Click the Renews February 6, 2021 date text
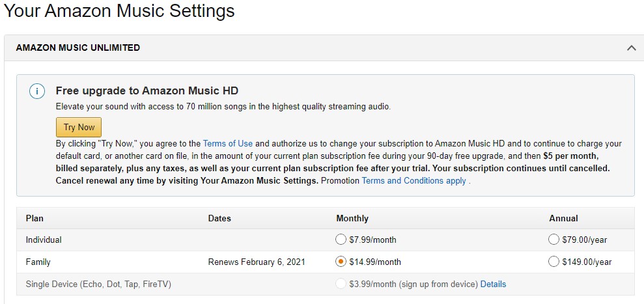The height and width of the screenshot is (304, 644). click(257, 262)
